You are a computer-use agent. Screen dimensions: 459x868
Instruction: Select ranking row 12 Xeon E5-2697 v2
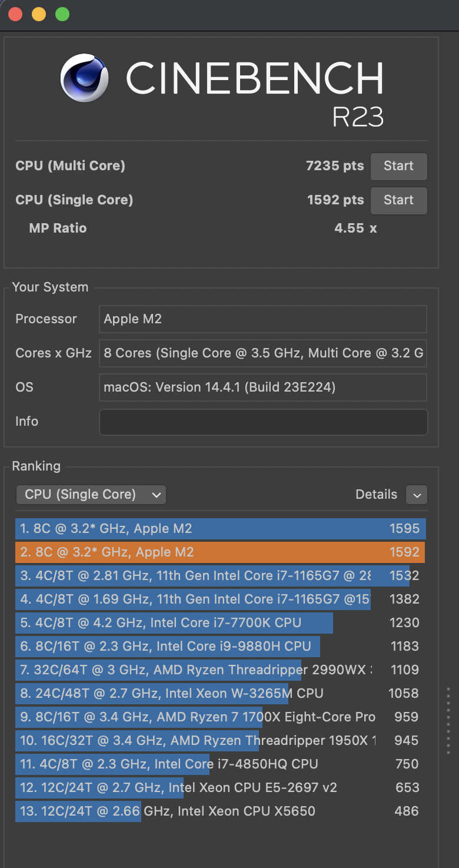(x=221, y=788)
